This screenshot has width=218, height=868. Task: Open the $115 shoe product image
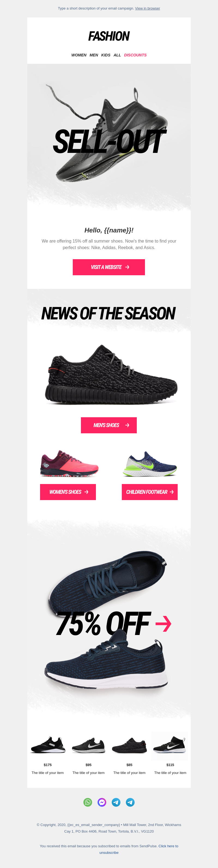170,745
